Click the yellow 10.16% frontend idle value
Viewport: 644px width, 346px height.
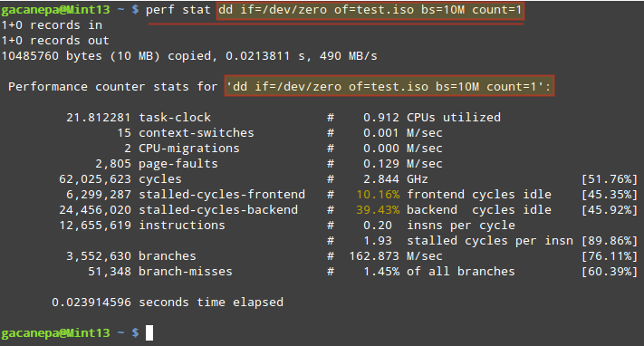[378, 195]
